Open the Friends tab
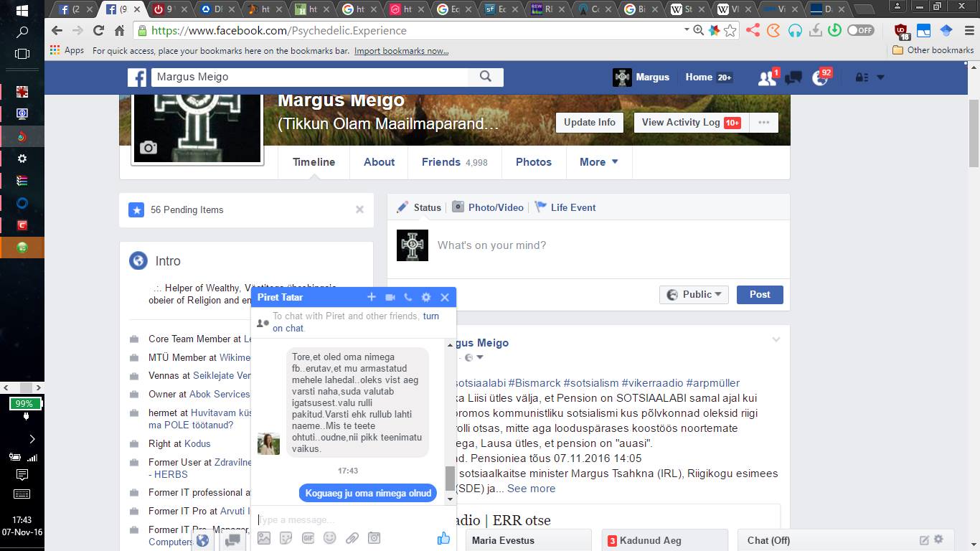Image resolution: width=980 pixels, height=551 pixels. [455, 162]
